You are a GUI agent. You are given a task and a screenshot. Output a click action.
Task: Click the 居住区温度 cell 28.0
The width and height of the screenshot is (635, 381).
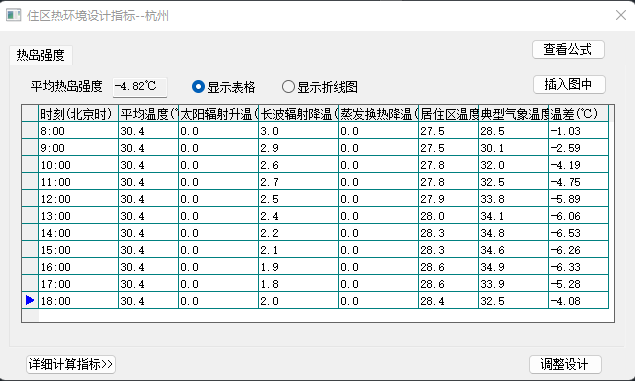pos(449,216)
